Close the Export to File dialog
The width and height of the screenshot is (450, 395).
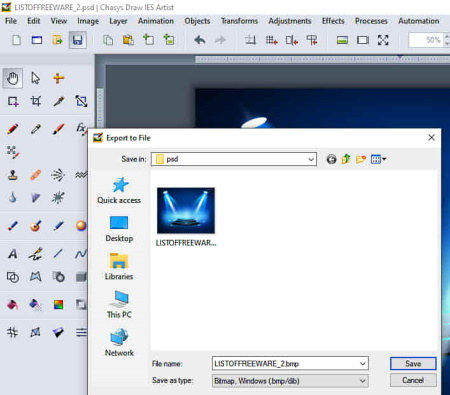[431, 138]
